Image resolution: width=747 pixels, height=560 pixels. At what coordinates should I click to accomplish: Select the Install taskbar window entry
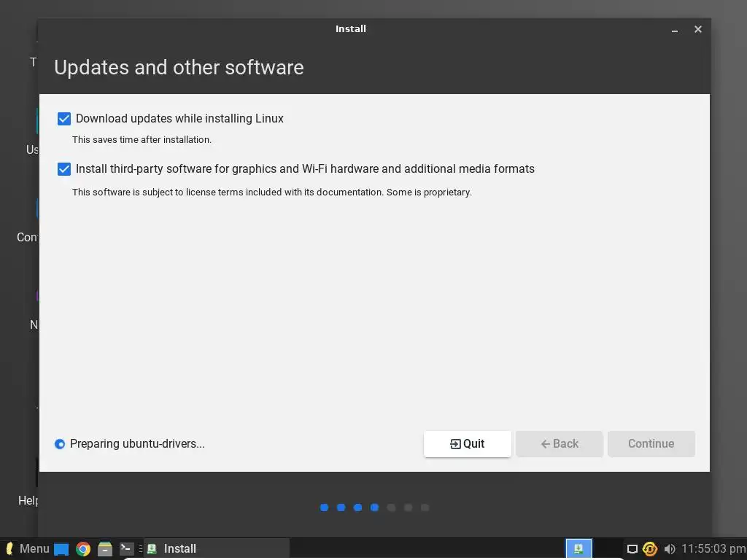click(216, 548)
